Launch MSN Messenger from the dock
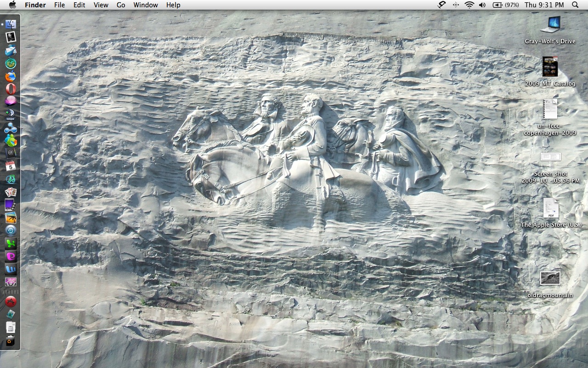 pos(11,140)
